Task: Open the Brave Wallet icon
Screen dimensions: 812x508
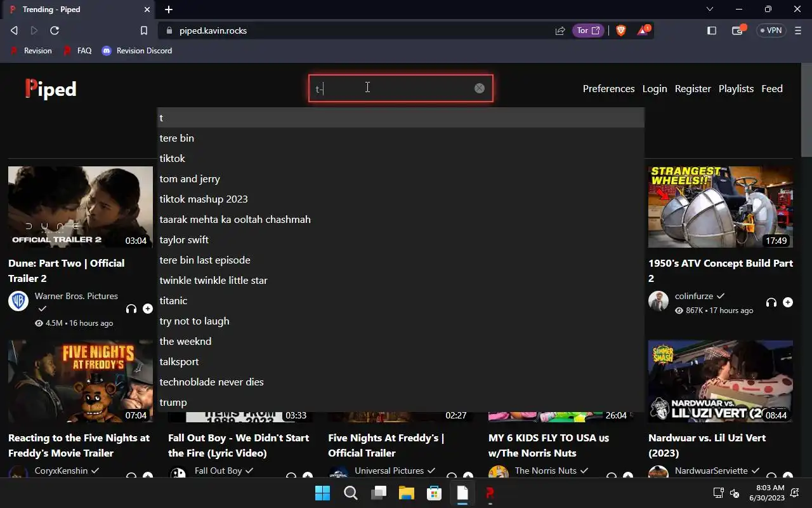Action: click(738, 30)
